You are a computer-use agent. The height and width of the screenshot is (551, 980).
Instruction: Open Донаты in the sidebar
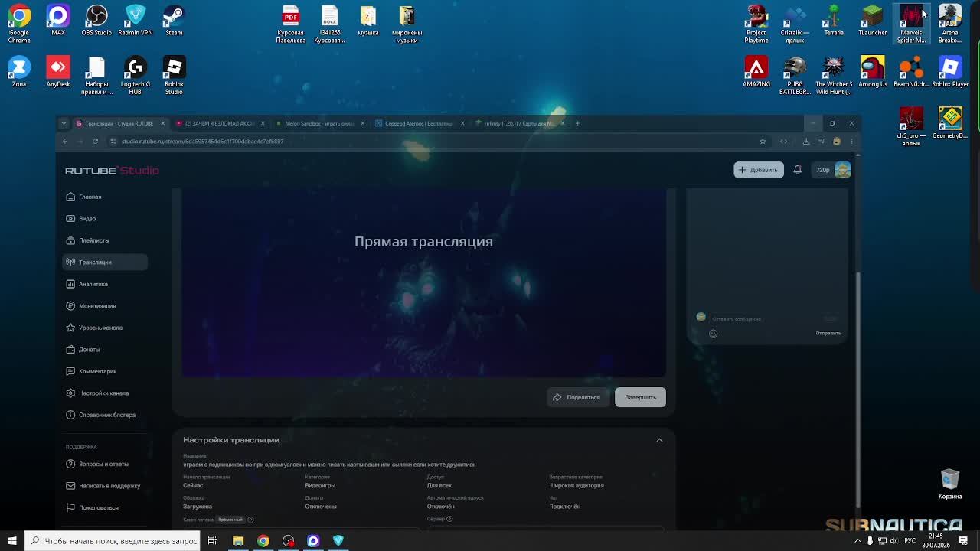pos(105,350)
